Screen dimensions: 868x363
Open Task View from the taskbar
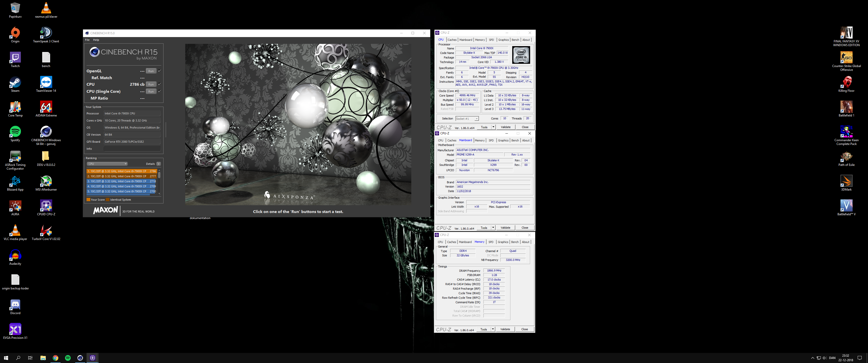click(x=30, y=358)
